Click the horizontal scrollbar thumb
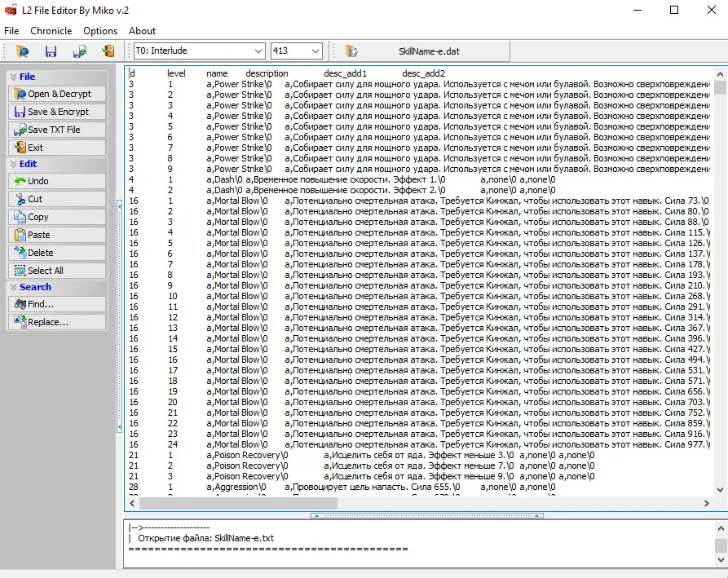728x578 pixels. (x=238, y=503)
